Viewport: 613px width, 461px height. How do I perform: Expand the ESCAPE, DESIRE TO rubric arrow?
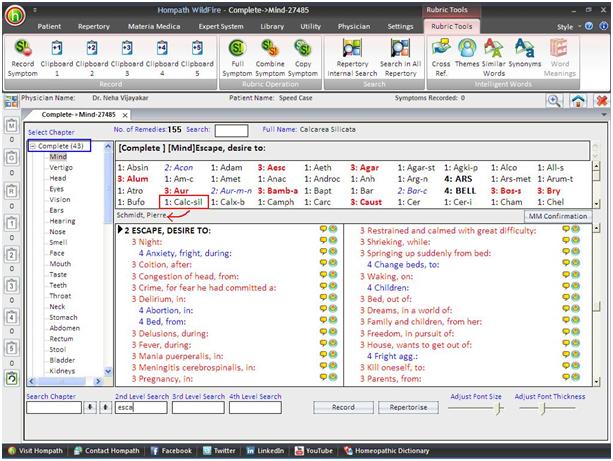click(120, 230)
